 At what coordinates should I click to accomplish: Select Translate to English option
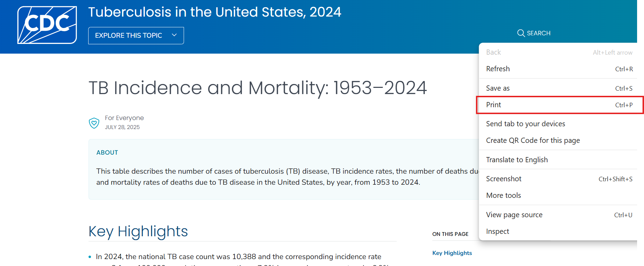(517, 160)
